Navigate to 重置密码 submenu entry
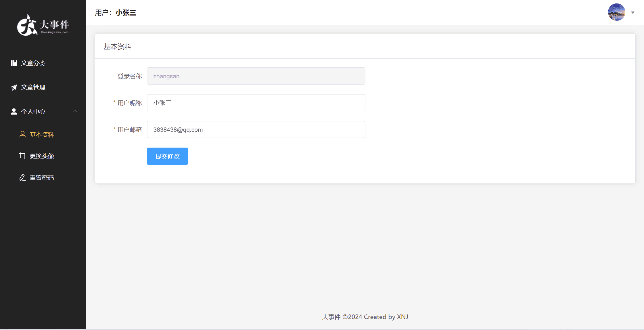 click(x=42, y=178)
